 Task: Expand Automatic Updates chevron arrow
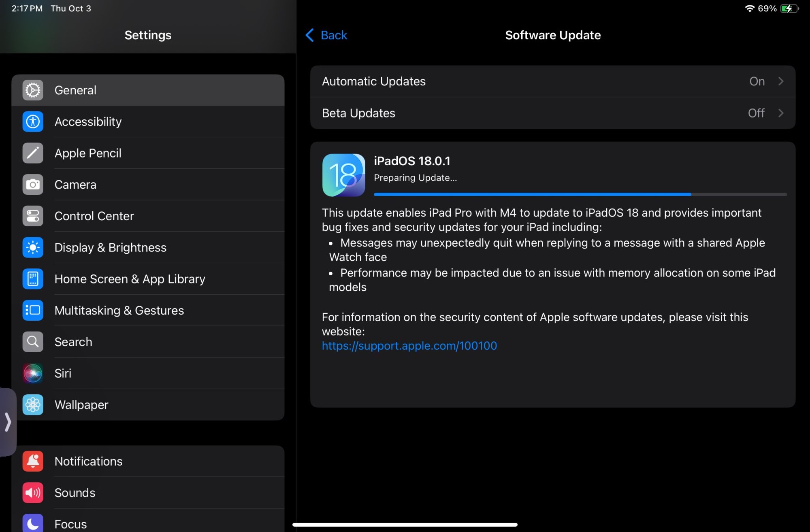point(781,81)
